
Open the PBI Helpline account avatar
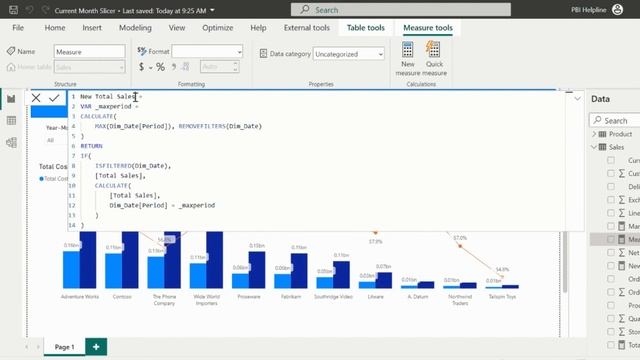pyautogui.click(x=618, y=10)
